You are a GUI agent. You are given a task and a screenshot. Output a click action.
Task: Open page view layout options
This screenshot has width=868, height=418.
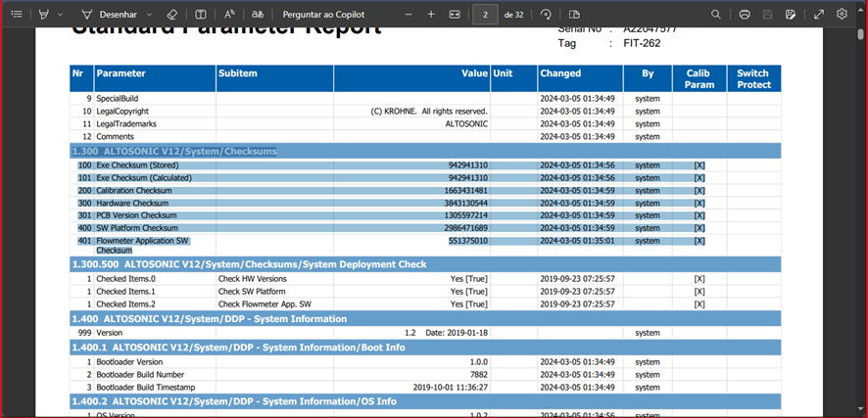(x=574, y=15)
